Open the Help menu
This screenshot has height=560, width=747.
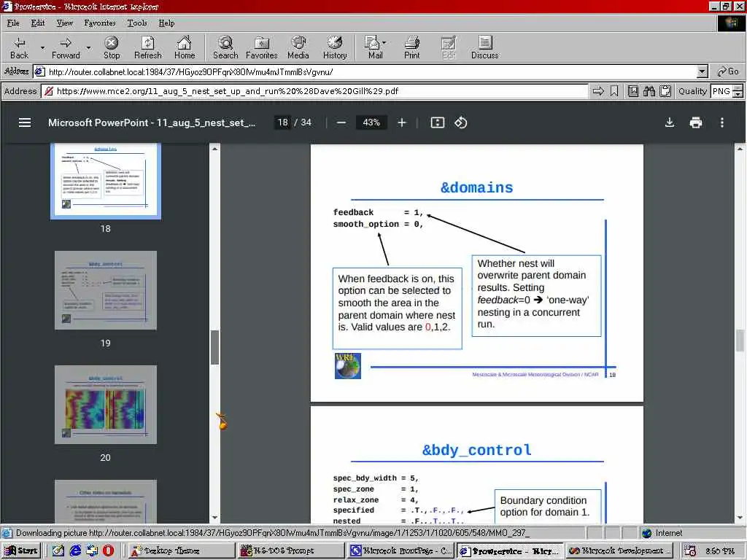click(x=166, y=23)
